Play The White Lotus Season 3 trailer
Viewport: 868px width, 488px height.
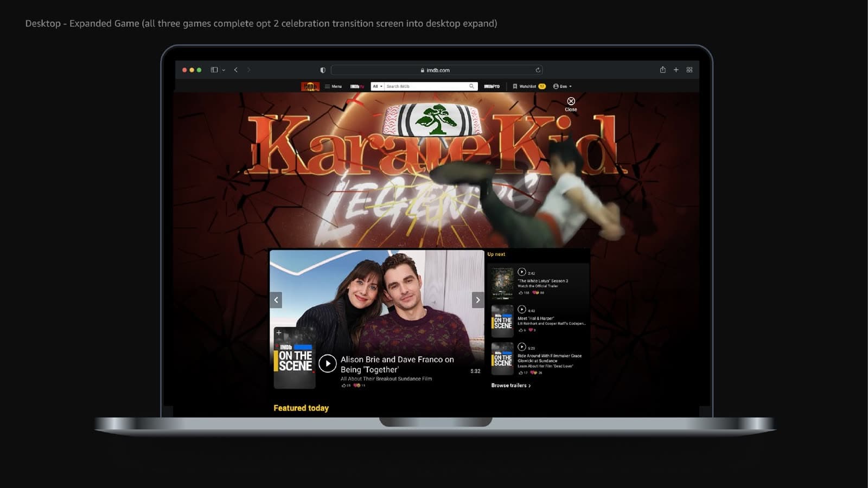coord(522,272)
